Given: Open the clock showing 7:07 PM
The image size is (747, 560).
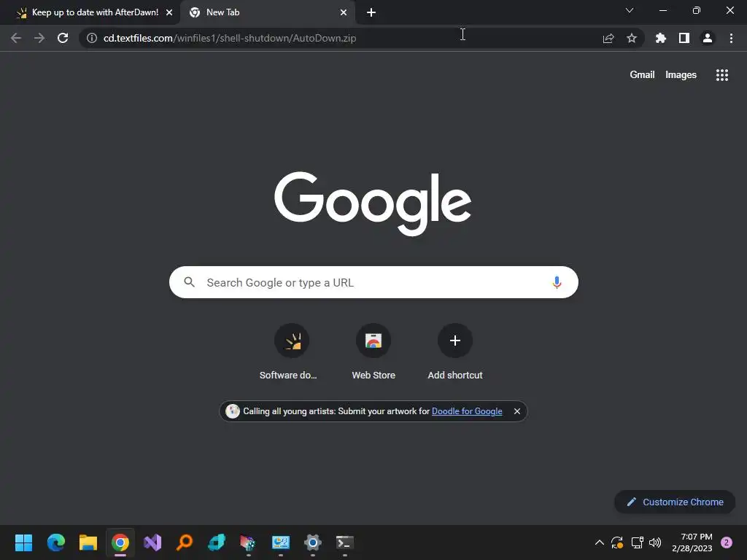Looking at the screenshot, I should click(692, 542).
